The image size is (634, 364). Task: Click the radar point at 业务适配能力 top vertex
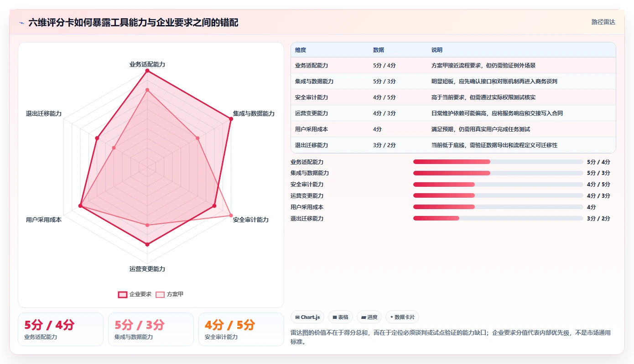(x=147, y=71)
